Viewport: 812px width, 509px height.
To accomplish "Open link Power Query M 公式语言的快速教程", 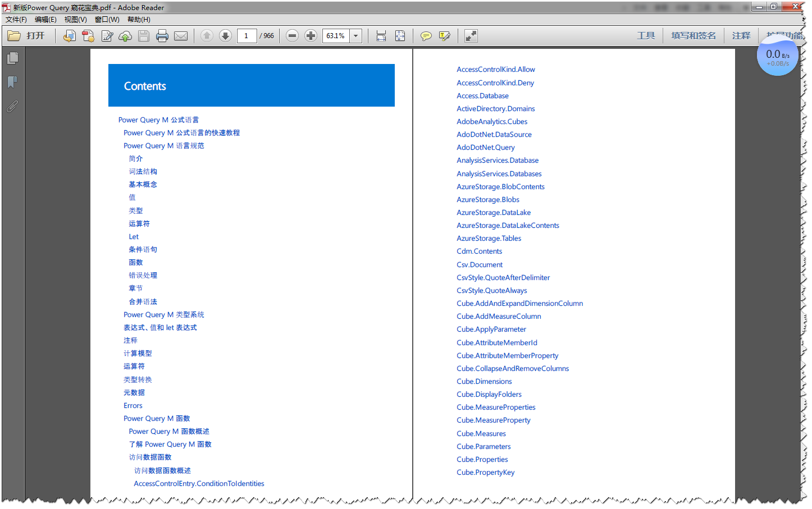I will 181,133.
